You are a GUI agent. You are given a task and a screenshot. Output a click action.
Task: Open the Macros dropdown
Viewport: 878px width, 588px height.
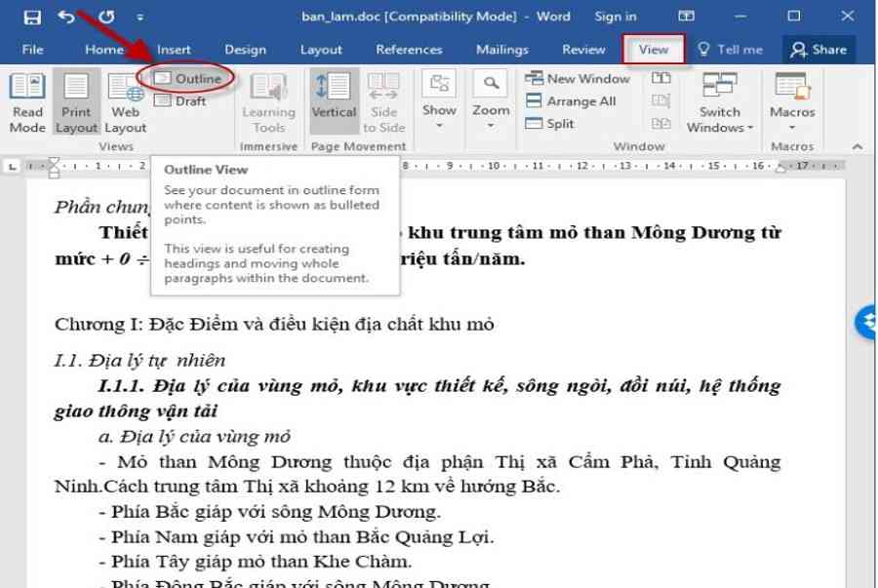pyautogui.click(x=792, y=101)
